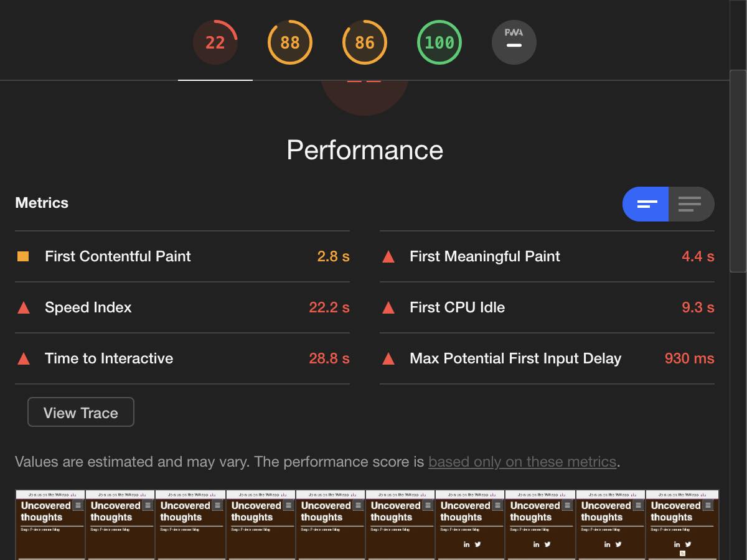
Task: Click the First Contentful Paint metric label
Action: click(118, 256)
